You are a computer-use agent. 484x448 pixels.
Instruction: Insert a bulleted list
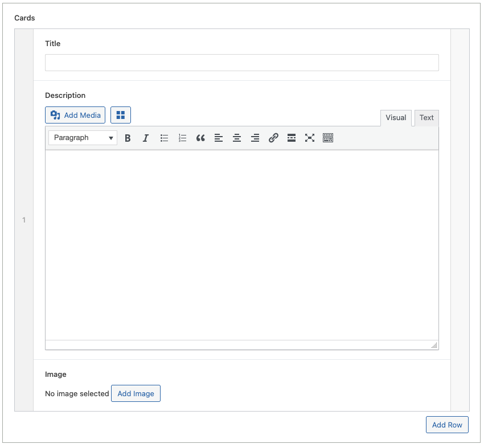point(164,138)
